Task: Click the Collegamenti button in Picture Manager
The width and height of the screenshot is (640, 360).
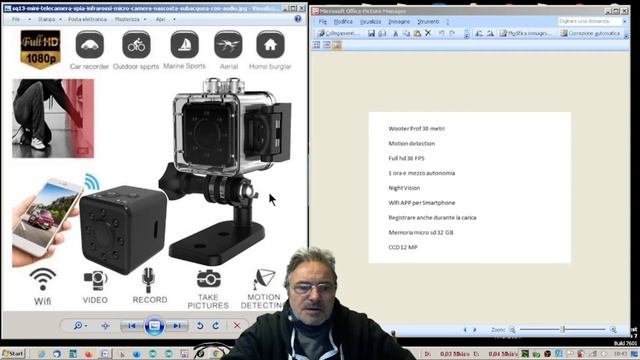Action: (338, 33)
